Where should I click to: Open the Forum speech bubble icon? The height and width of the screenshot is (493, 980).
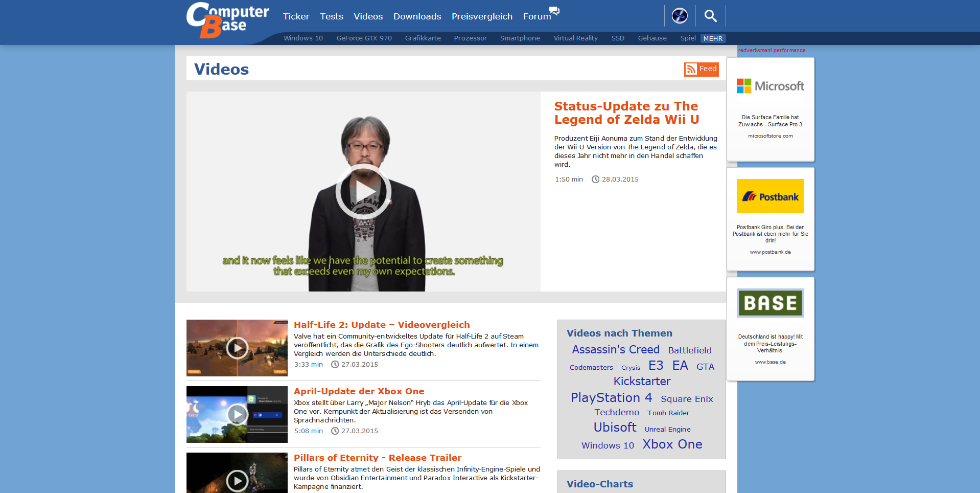(554, 10)
